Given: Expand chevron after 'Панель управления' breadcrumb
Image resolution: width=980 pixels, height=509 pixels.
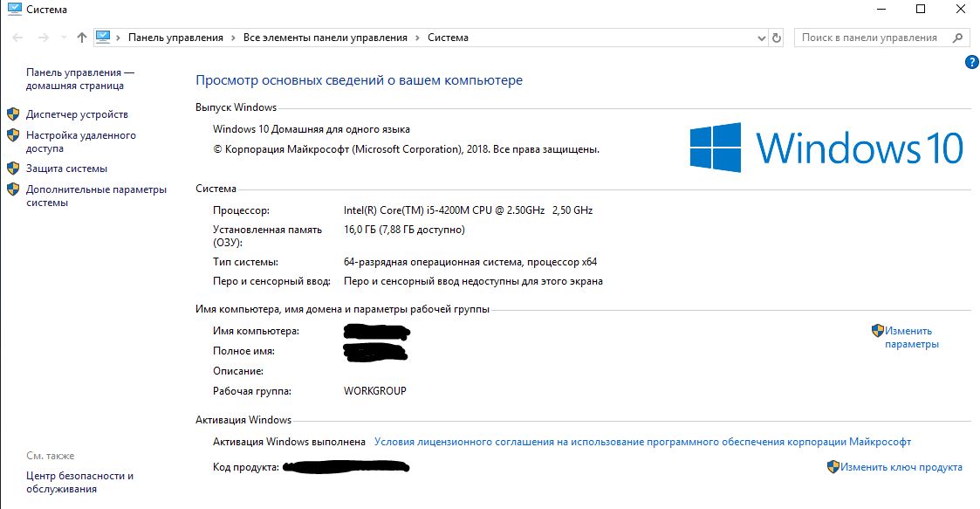Looking at the screenshot, I should point(233,38).
